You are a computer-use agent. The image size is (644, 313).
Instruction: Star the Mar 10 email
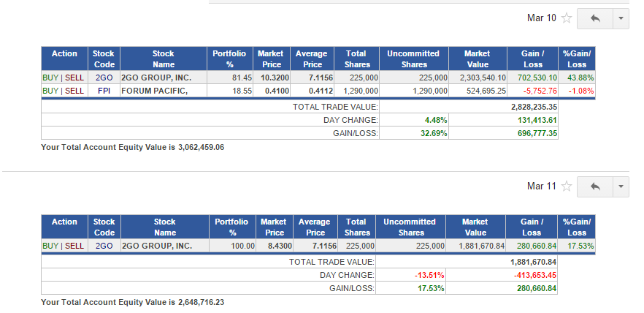point(567,18)
